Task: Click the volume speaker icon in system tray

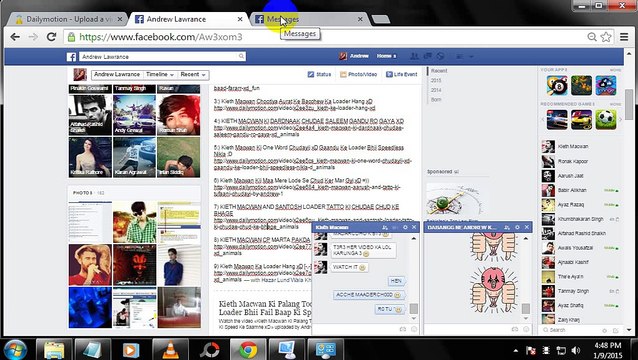Action: point(575,350)
